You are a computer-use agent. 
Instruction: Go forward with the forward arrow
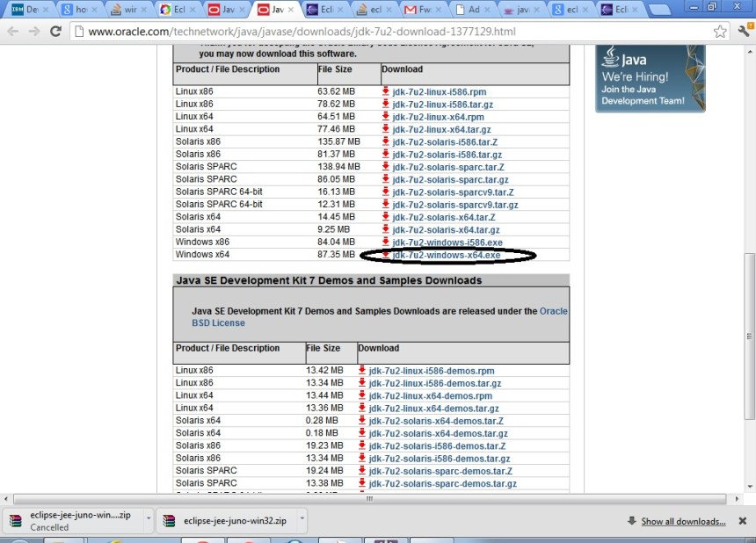tap(34, 32)
